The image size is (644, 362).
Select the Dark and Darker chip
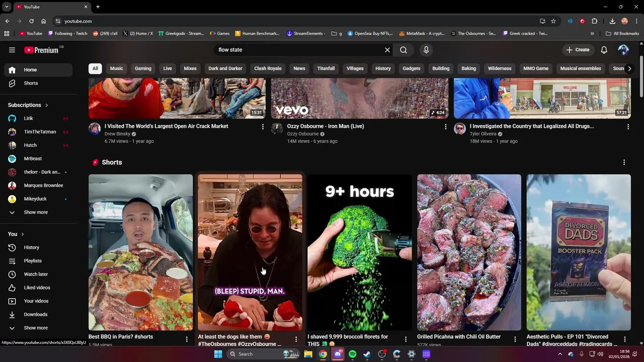[x=225, y=68]
